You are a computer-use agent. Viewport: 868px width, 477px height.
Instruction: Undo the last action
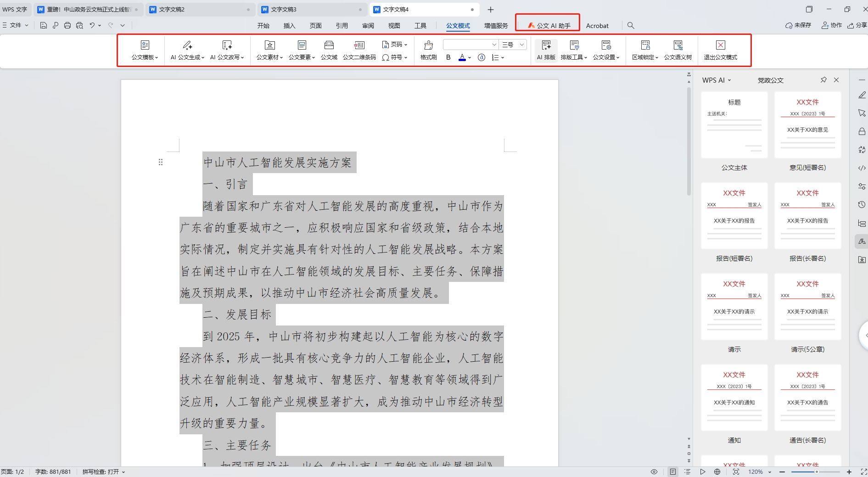(x=92, y=25)
